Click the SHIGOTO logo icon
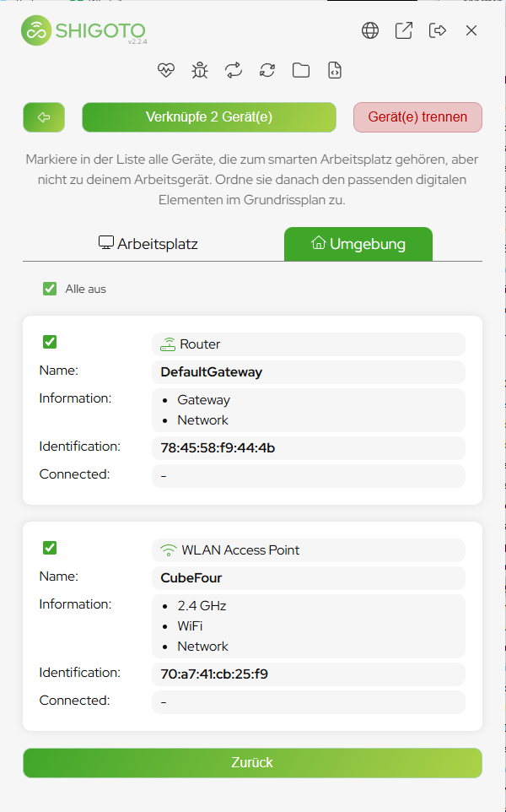Screen dimensions: 506x812 pos(36,30)
